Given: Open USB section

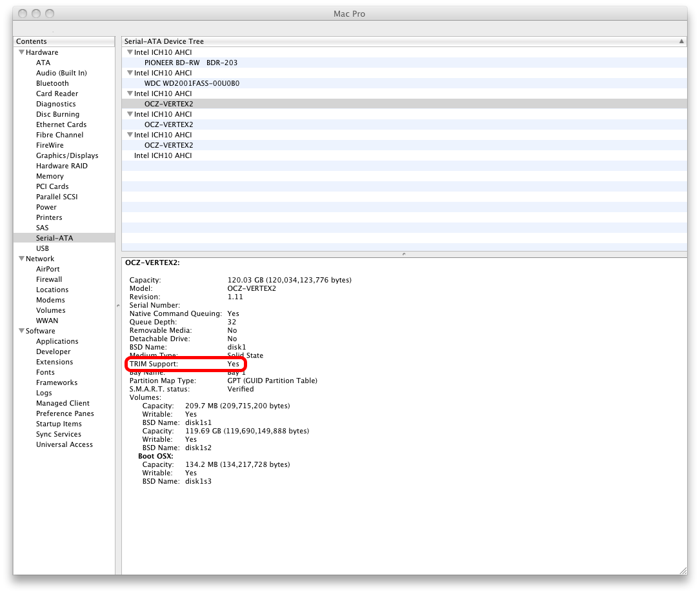Looking at the screenshot, I should [x=43, y=248].
